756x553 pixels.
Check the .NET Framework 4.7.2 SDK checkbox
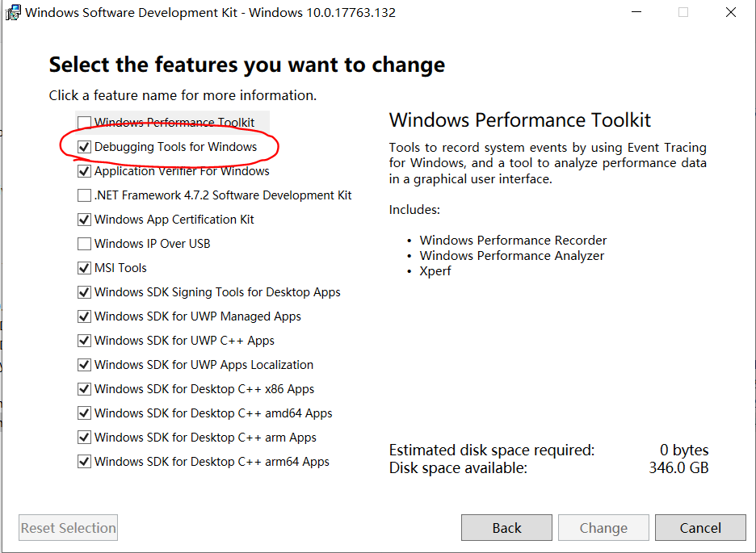(x=84, y=195)
